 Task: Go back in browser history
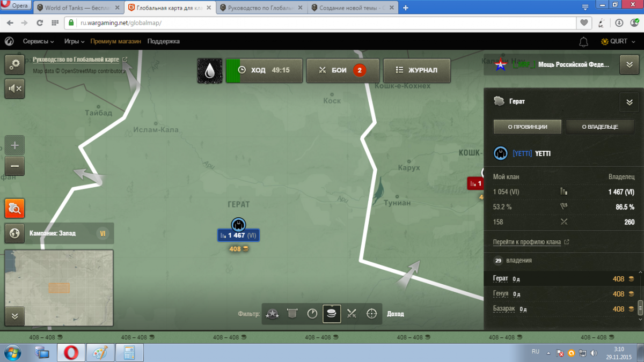(9, 23)
